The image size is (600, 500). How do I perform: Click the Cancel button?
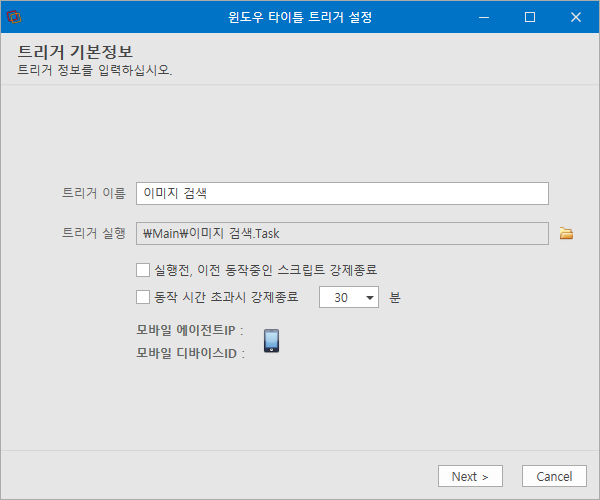(x=554, y=476)
